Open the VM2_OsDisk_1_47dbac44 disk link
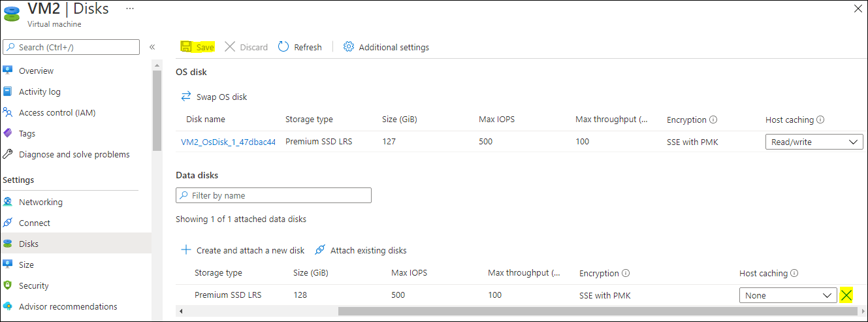 (x=229, y=142)
